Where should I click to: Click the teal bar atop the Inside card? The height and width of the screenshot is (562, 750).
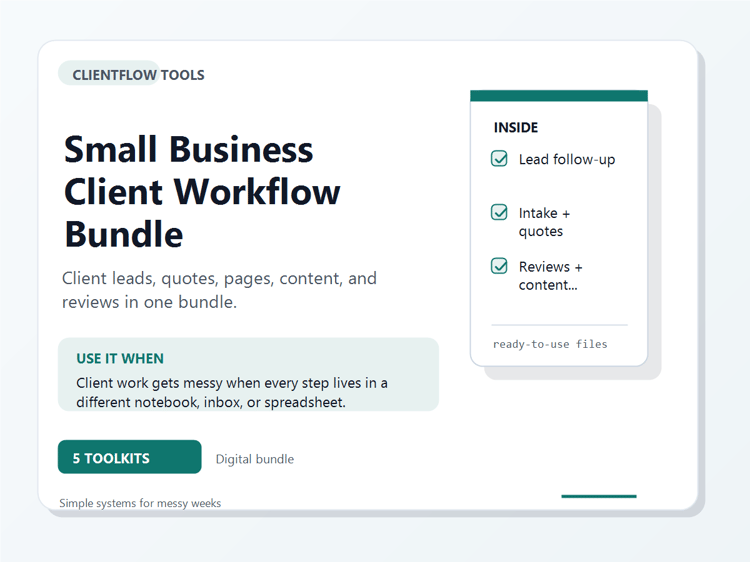point(559,96)
